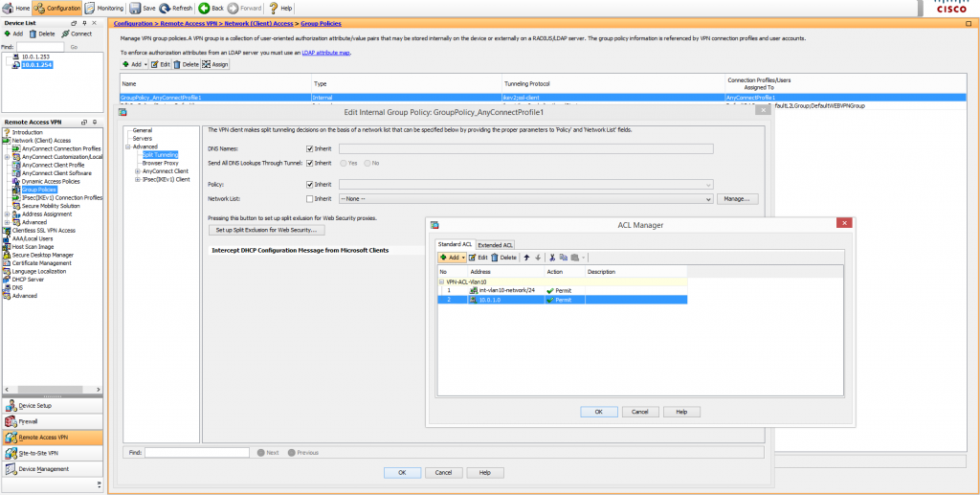980x495 pixels.
Task: Go to the Home view in top toolbar
Action: click(15, 8)
